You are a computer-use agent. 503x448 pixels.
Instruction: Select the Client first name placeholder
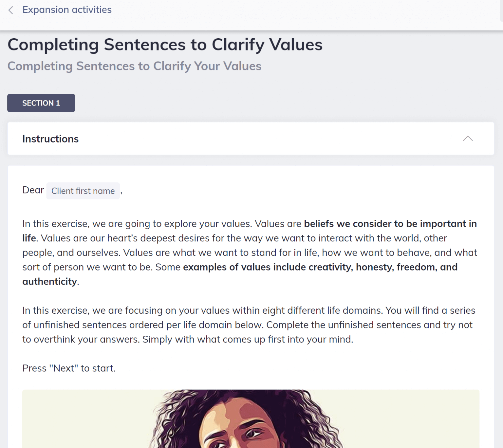83,191
